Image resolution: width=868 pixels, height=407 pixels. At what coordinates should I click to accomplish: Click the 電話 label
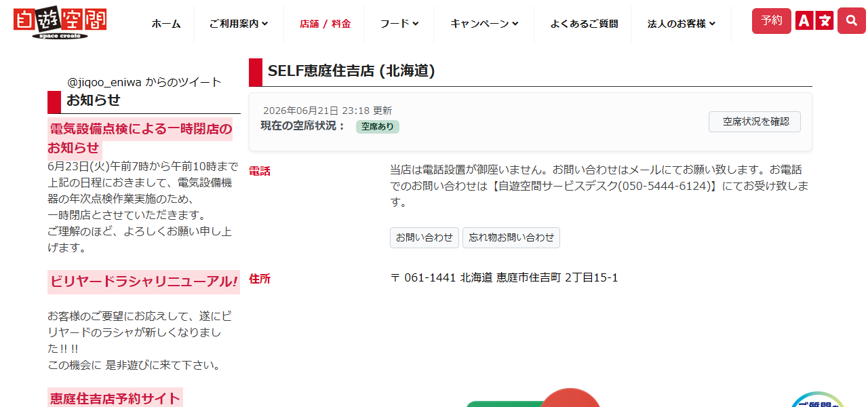coord(260,171)
